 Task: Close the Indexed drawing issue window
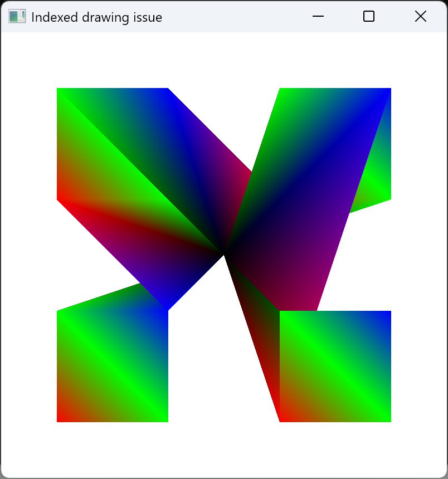(421, 16)
